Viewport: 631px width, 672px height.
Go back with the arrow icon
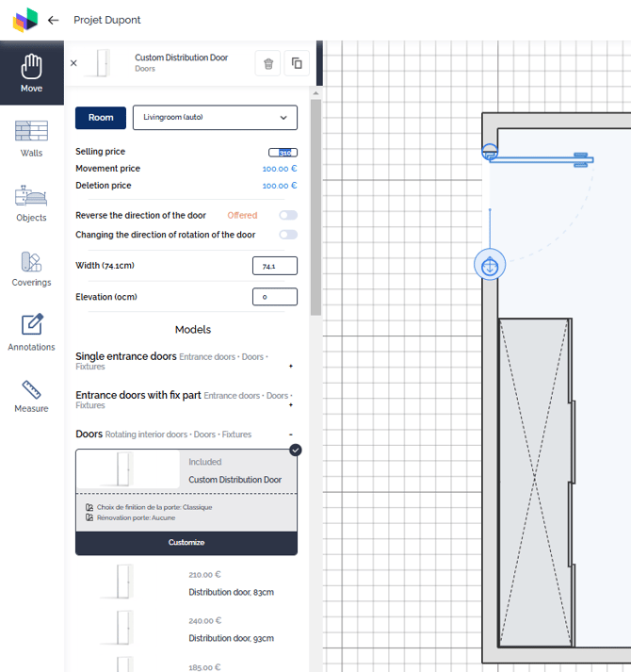[x=53, y=20]
